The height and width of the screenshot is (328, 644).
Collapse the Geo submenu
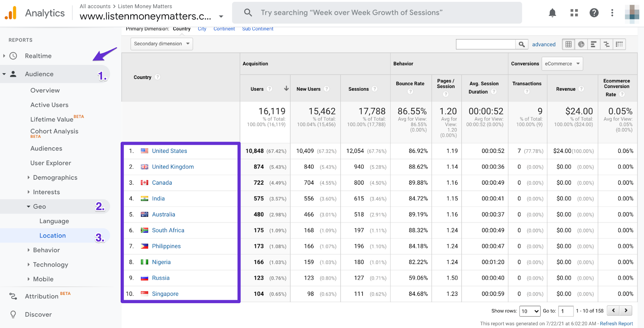pyautogui.click(x=29, y=206)
